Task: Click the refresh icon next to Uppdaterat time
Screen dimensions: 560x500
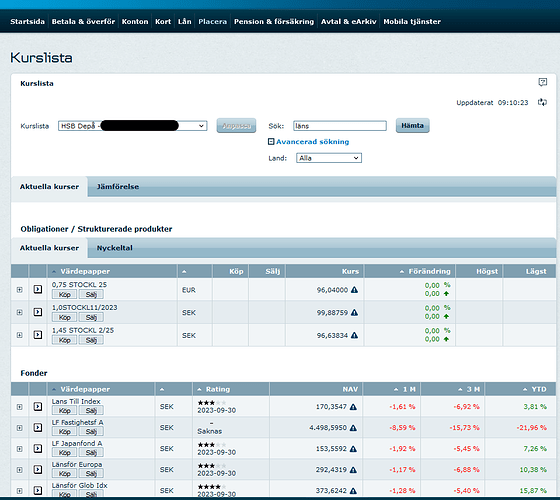Action: (x=542, y=102)
